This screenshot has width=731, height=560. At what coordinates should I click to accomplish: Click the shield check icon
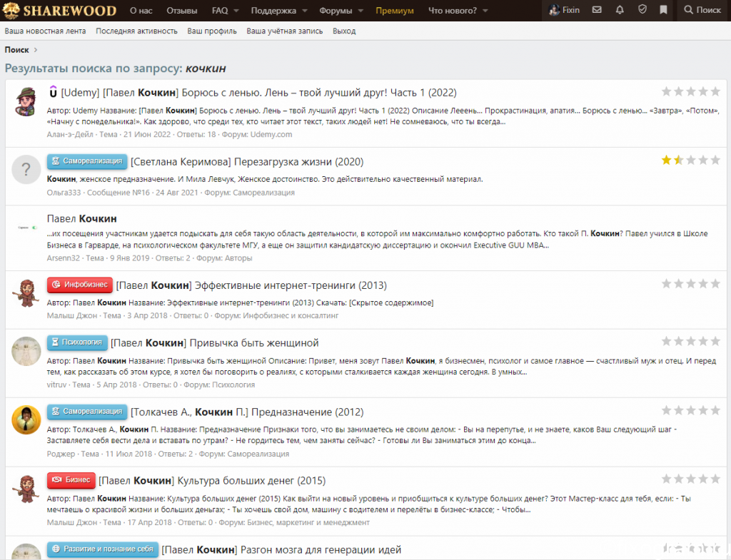pos(642,10)
